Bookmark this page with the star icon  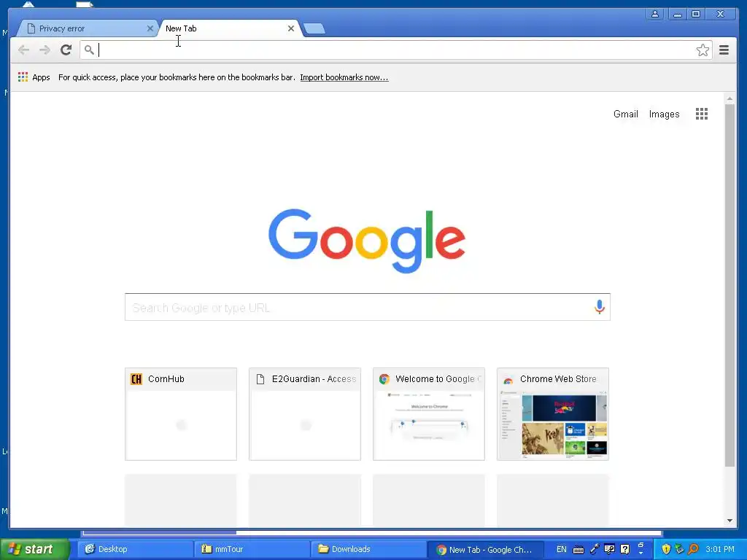click(703, 50)
